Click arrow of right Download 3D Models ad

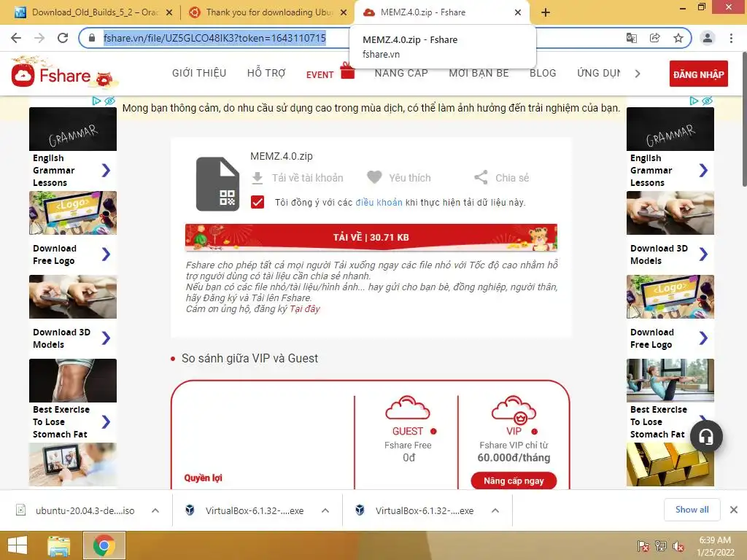coord(704,254)
